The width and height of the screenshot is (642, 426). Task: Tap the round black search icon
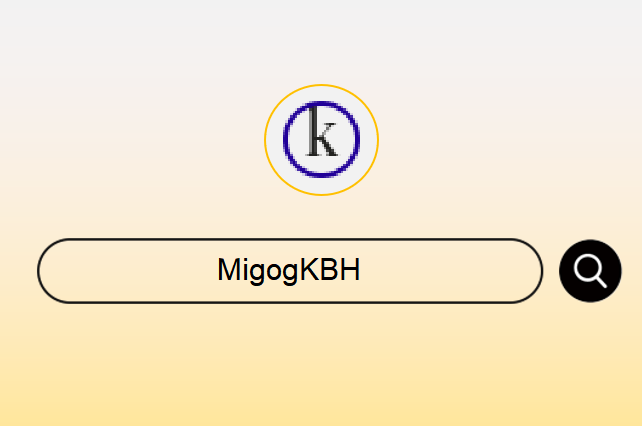[590, 271]
